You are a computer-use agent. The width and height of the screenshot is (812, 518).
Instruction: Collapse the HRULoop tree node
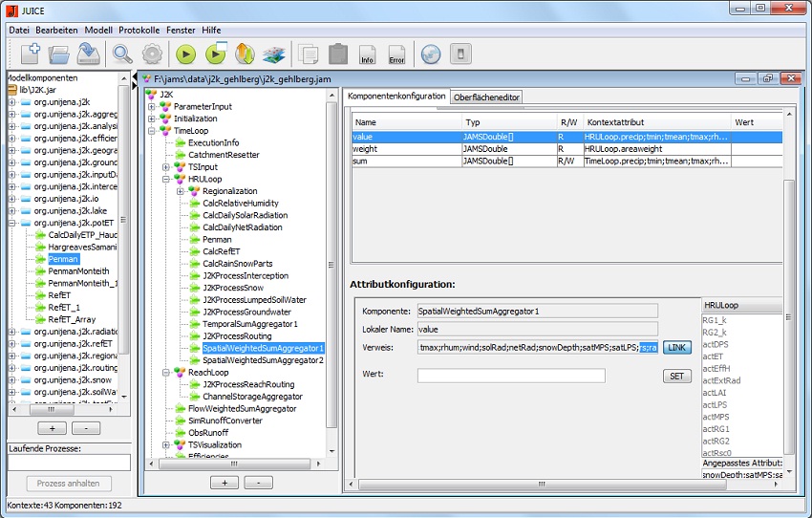[x=166, y=179]
